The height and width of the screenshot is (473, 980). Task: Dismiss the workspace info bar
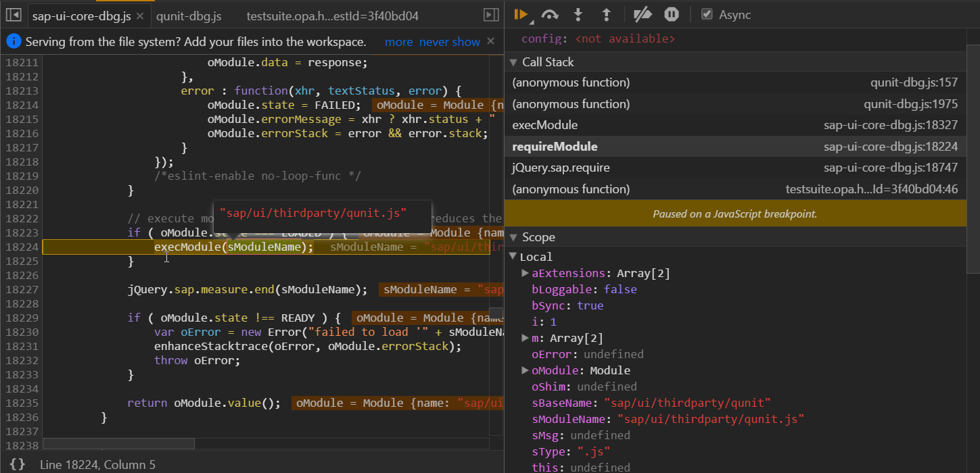(x=491, y=41)
